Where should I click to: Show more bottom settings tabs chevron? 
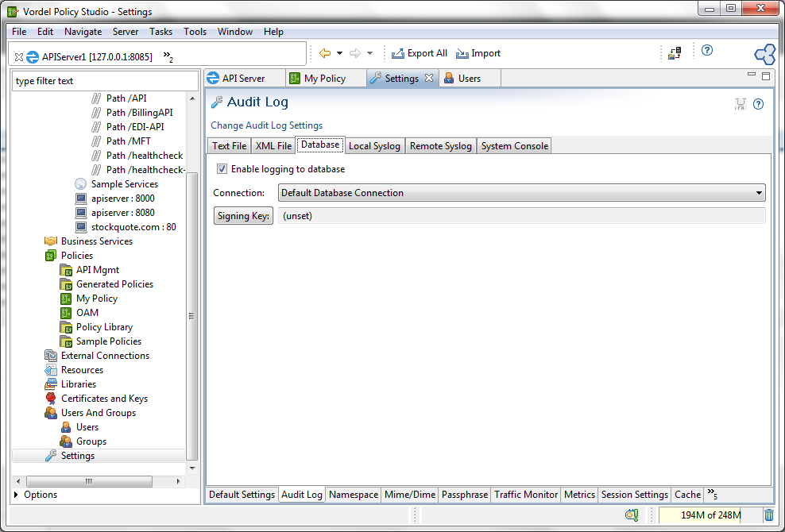point(713,495)
